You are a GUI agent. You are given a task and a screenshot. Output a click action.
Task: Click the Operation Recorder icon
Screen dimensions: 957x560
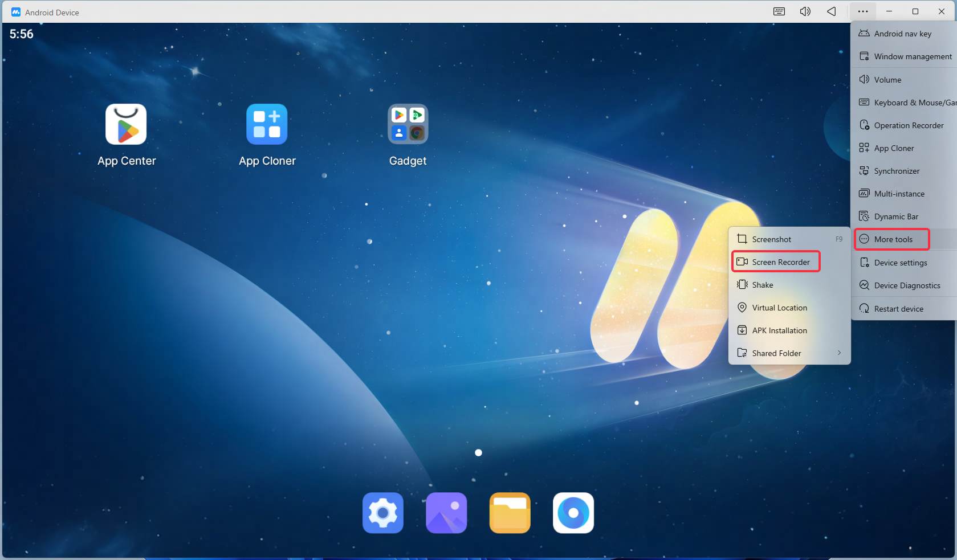[x=864, y=125]
